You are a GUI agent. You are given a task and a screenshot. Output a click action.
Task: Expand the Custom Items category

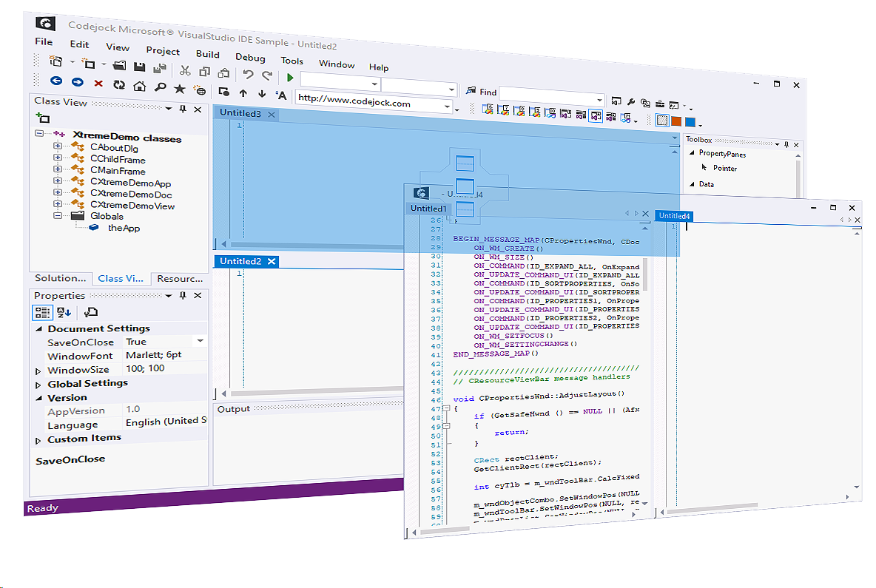(x=38, y=441)
